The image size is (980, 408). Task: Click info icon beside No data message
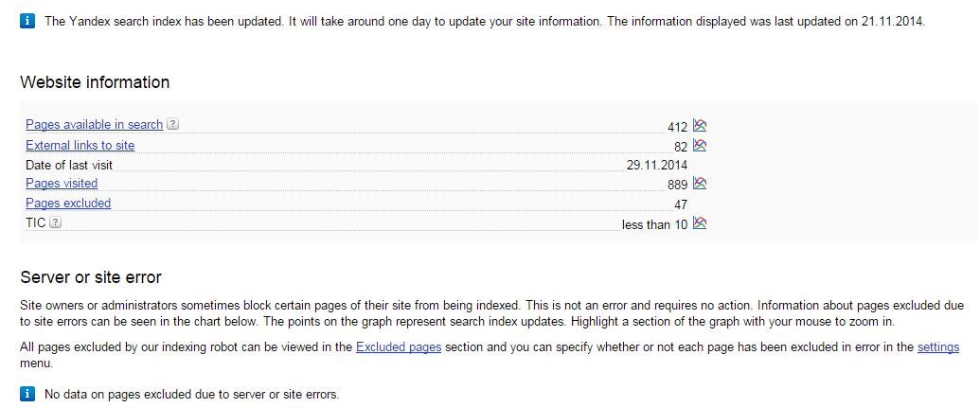pos(27,394)
